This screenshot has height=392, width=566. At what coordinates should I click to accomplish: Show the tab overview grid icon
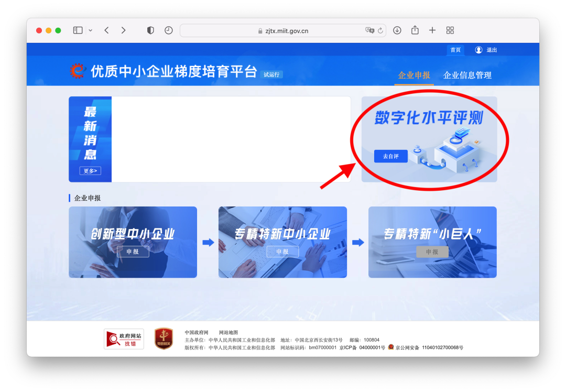click(450, 30)
